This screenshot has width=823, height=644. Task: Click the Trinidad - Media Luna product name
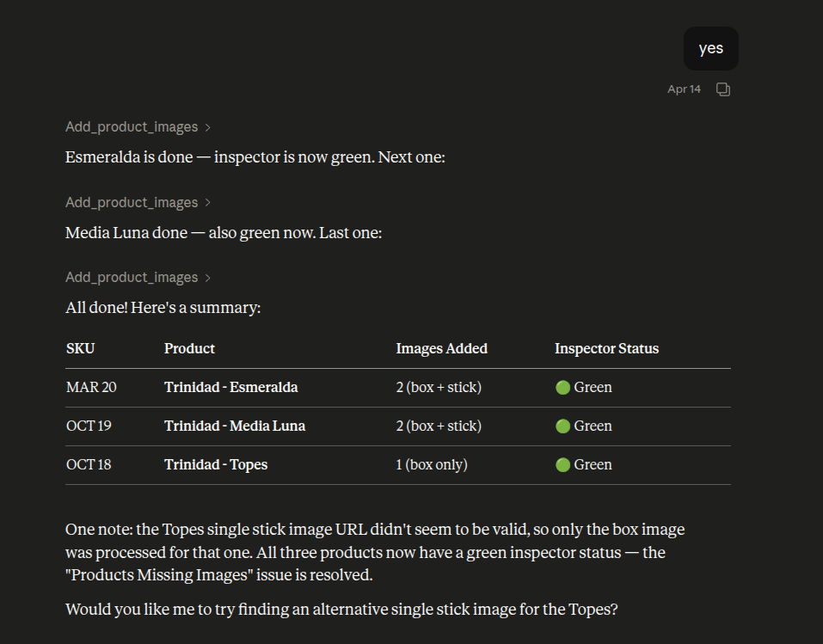point(234,426)
